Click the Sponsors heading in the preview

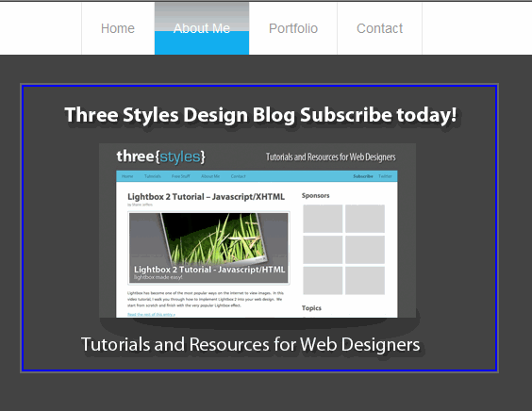click(x=316, y=196)
